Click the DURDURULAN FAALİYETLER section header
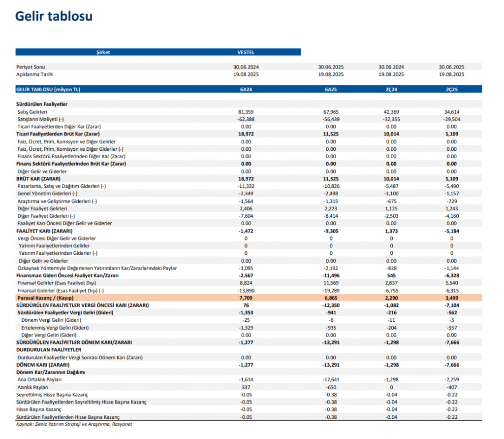This screenshot has width=504, height=439. 49,349
